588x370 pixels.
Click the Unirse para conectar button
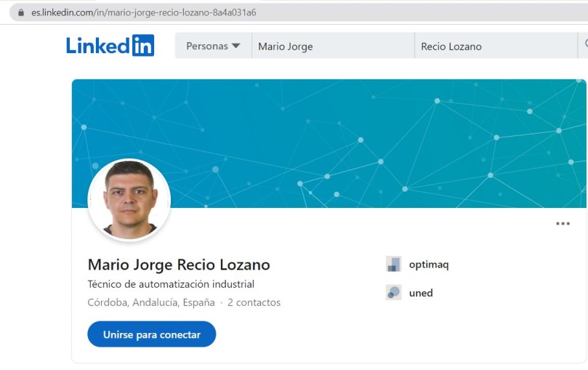(x=151, y=334)
